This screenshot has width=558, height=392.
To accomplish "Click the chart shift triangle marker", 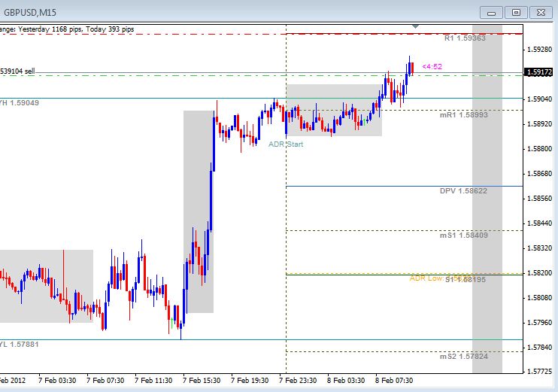I will click(x=416, y=26).
